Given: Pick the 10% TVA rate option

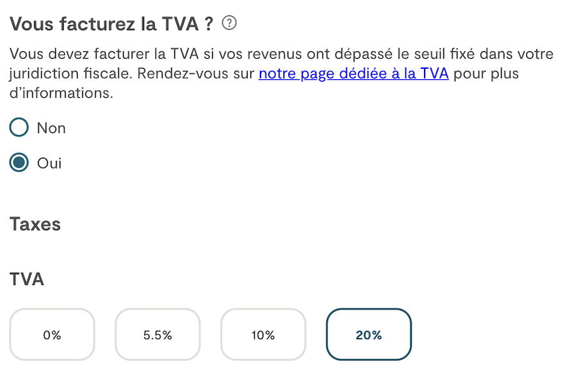Looking at the screenshot, I should click(x=263, y=335).
